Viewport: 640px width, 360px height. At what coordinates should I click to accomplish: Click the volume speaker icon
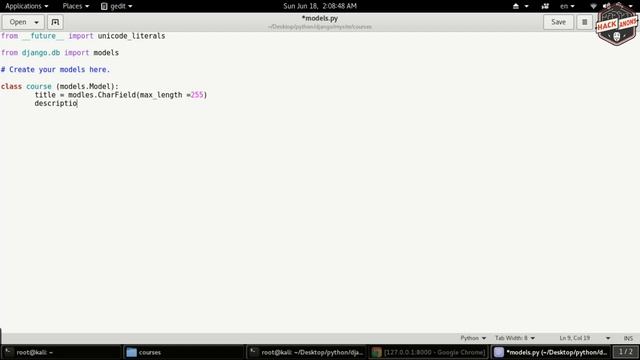pyautogui.click(x=607, y=6)
